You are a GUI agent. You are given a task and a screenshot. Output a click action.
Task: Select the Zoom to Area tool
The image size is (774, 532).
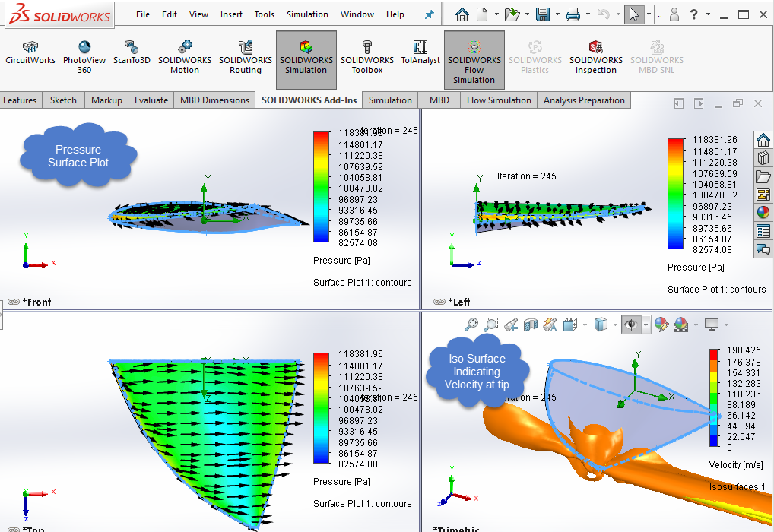[490, 324]
